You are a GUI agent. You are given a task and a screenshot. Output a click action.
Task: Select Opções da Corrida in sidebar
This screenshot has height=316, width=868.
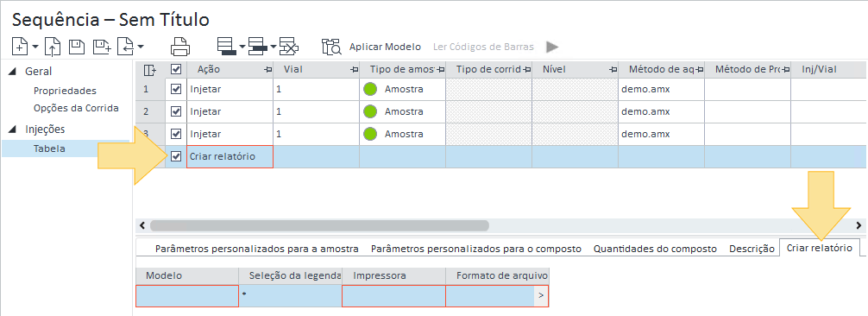tap(76, 108)
